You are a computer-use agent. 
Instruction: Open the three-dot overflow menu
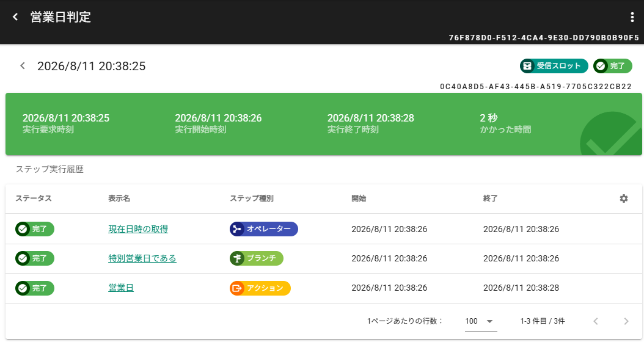(632, 17)
